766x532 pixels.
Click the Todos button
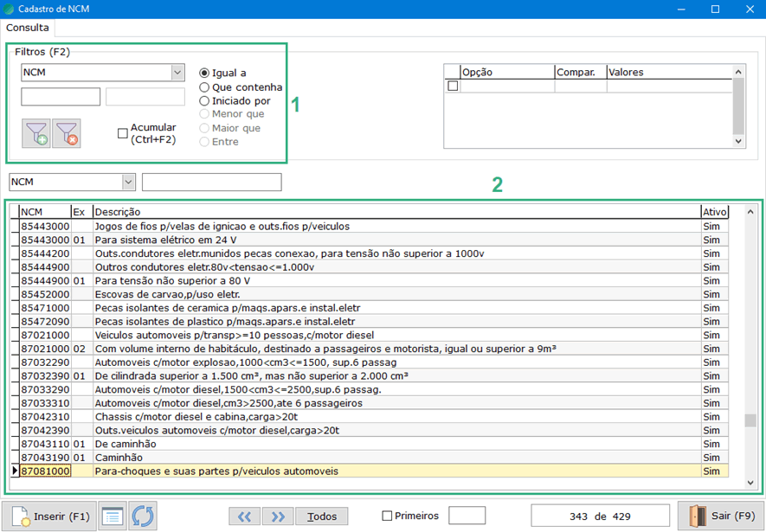[322, 516]
